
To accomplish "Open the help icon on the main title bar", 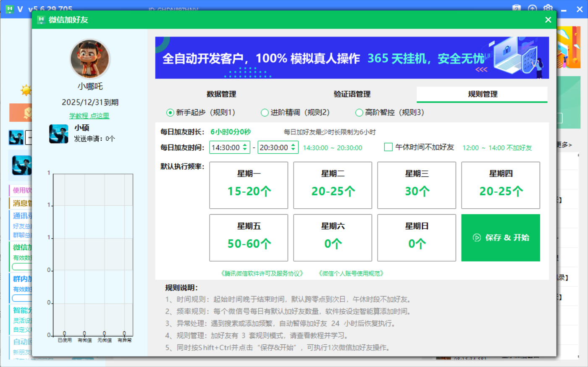I will pyautogui.click(x=517, y=8).
